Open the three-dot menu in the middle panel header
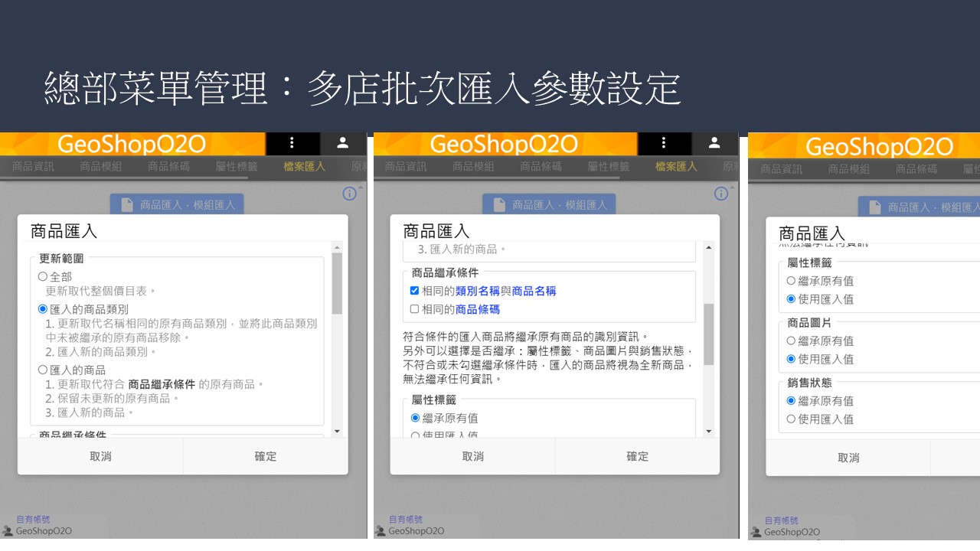980x551 pixels. click(x=664, y=143)
